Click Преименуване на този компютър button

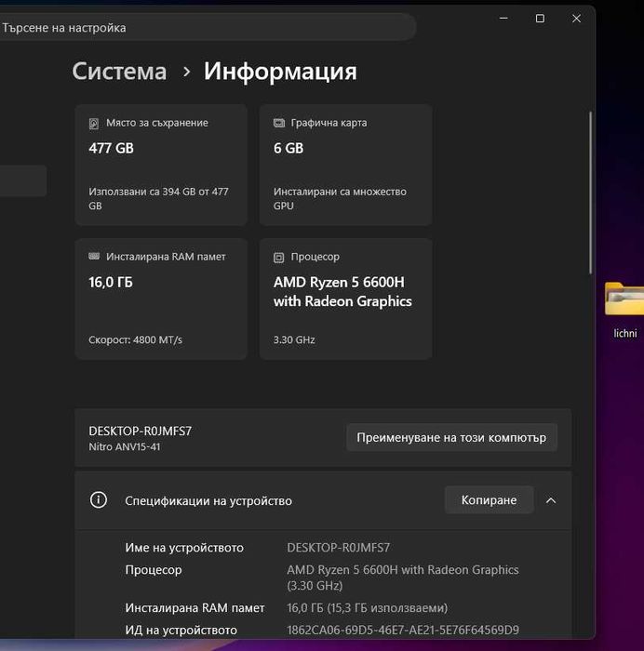click(x=451, y=438)
